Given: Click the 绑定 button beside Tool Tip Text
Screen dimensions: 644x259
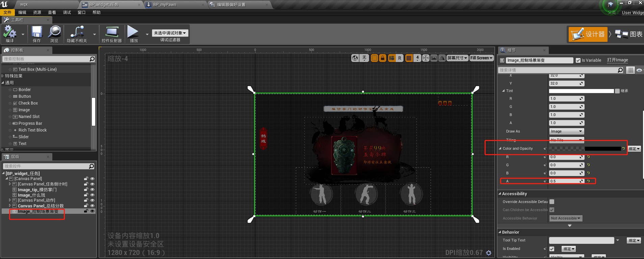Looking at the screenshot, I should click(634, 240).
